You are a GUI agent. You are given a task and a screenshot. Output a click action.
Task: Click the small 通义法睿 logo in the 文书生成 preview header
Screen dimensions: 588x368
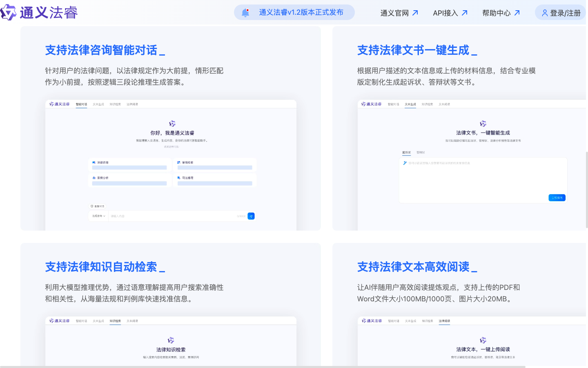click(x=372, y=104)
